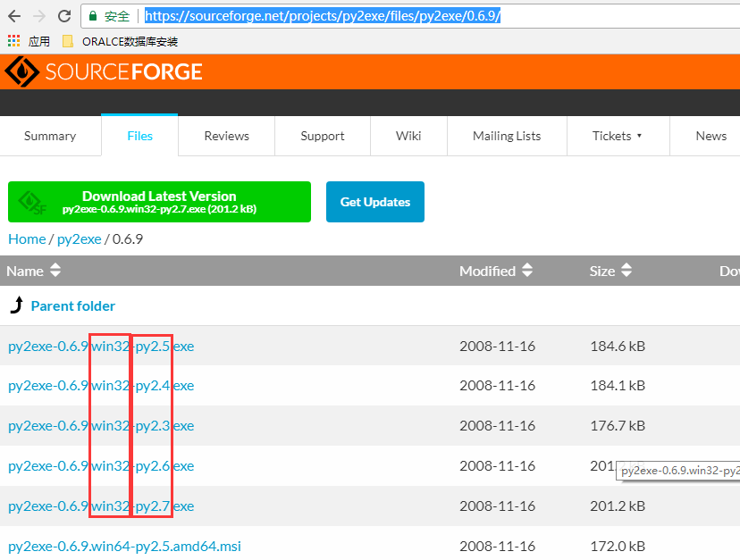This screenshot has height=560, width=740.
Task: Sort files by Size column arrows
Action: (x=626, y=271)
